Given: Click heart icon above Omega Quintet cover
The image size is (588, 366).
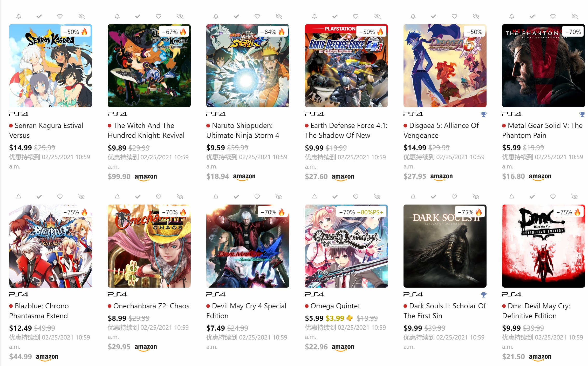Looking at the screenshot, I should [356, 197].
